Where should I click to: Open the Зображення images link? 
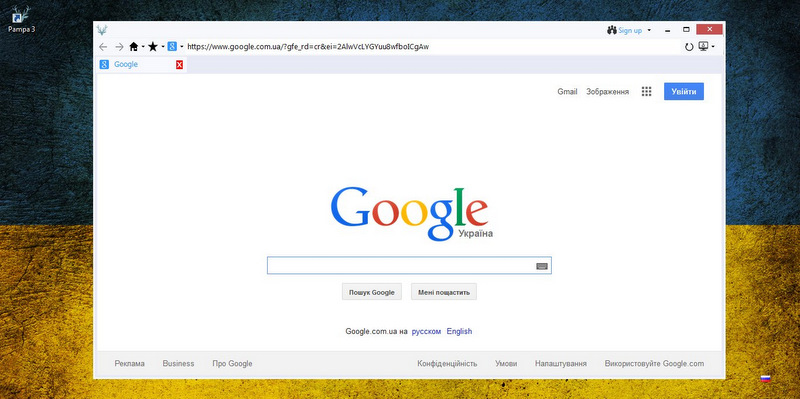[x=607, y=92]
